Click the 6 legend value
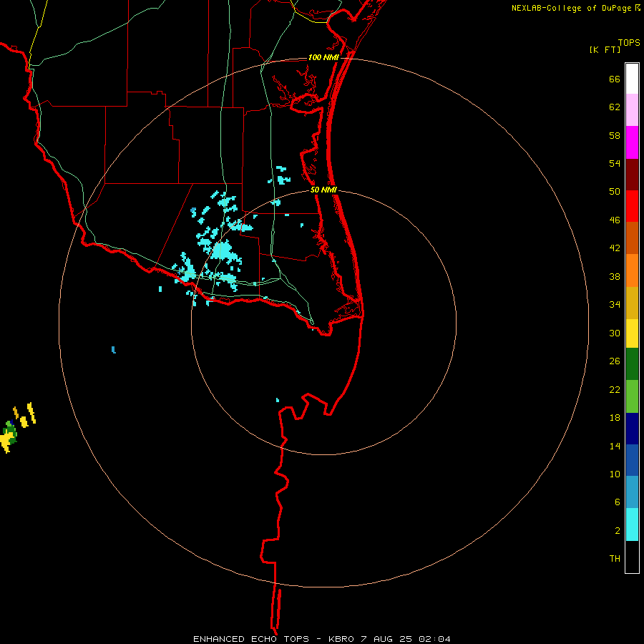The image size is (644, 644). (x=618, y=502)
